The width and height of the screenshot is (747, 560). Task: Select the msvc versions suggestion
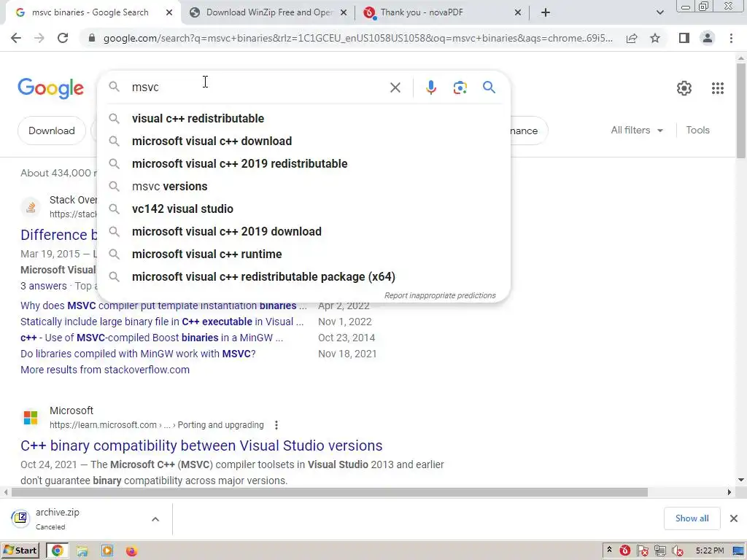303,186
